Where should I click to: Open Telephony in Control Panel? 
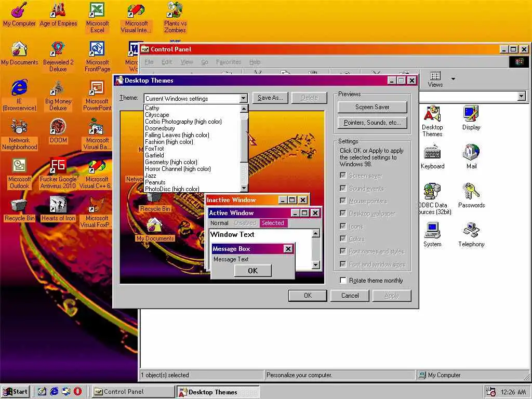pos(471,235)
